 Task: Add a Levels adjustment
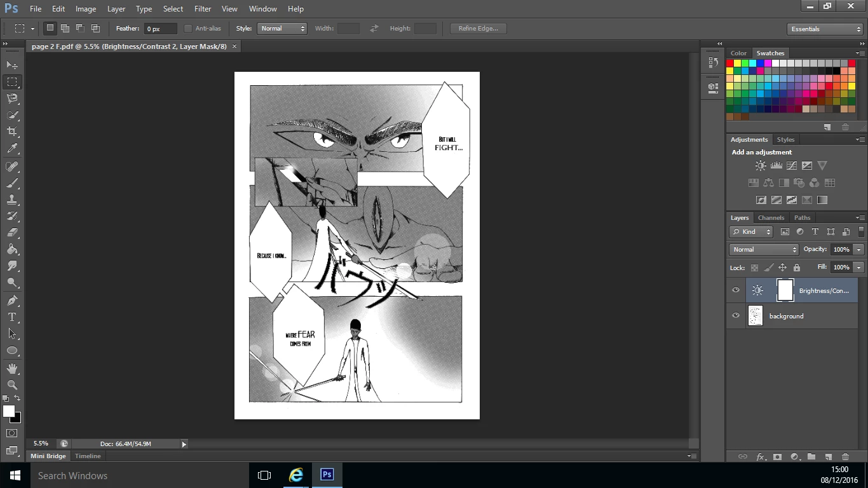click(x=776, y=165)
